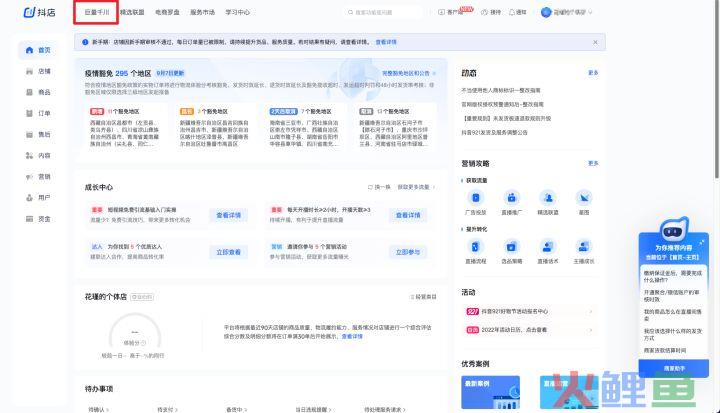Select 内容 in the sidebar
720x413 pixels.
39,156
